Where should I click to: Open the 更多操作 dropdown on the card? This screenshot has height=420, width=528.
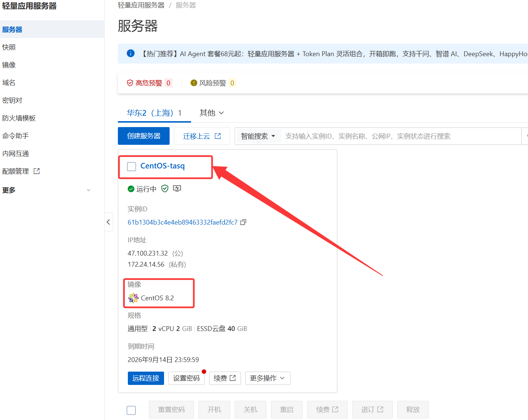(x=268, y=378)
